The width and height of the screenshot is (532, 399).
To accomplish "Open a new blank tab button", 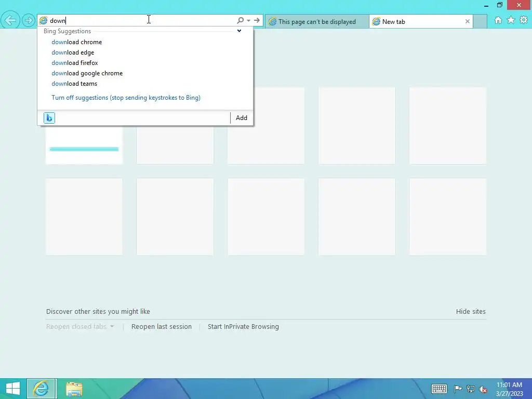I will (480, 21).
